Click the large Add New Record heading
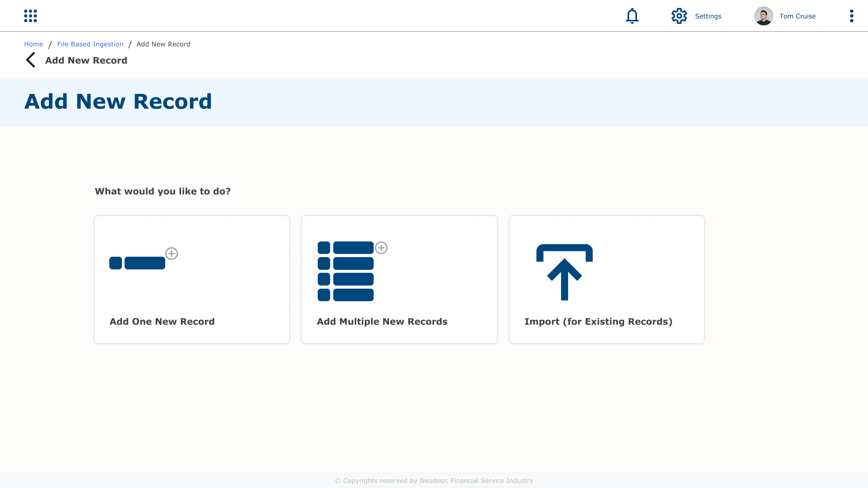Viewport: 868px width, 488px height. click(118, 101)
